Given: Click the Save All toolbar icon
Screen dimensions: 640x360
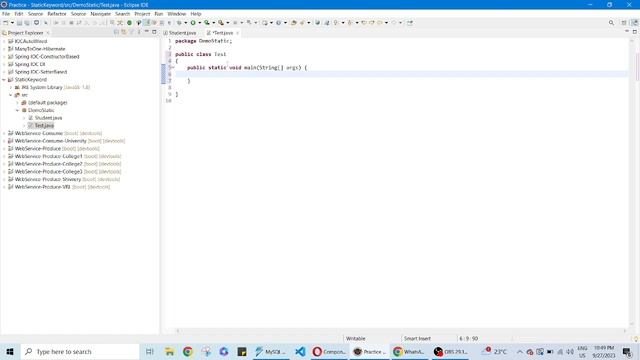Looking at the screenshot, I should [27, 23].
